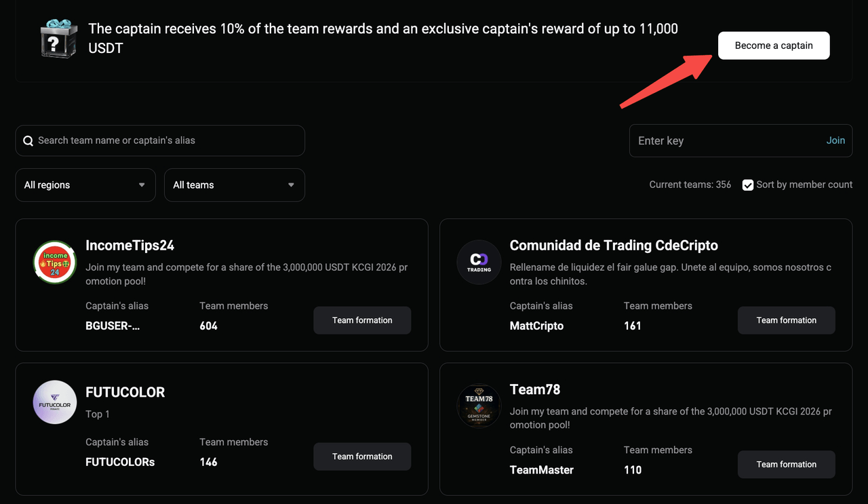Viewport: 868px width, 504px height.
Task: Click Join link next to key field
Action: click(x=835, y=140)
